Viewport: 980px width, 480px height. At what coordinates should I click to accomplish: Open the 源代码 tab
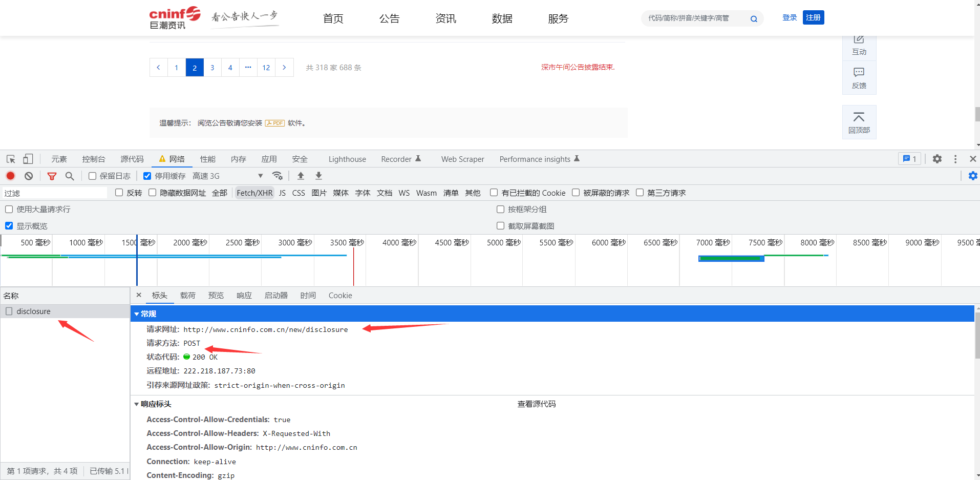(x=132, y=159)
